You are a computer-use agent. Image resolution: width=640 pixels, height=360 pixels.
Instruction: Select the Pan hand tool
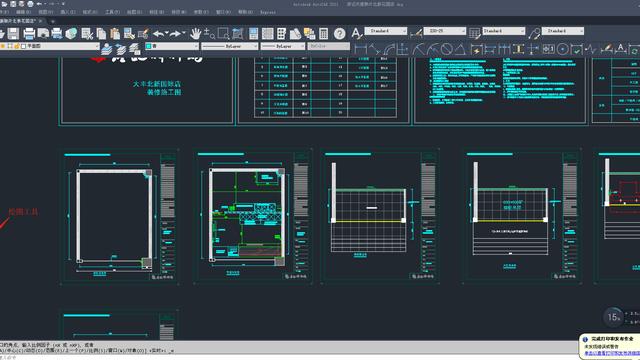[x=196, y=33]
